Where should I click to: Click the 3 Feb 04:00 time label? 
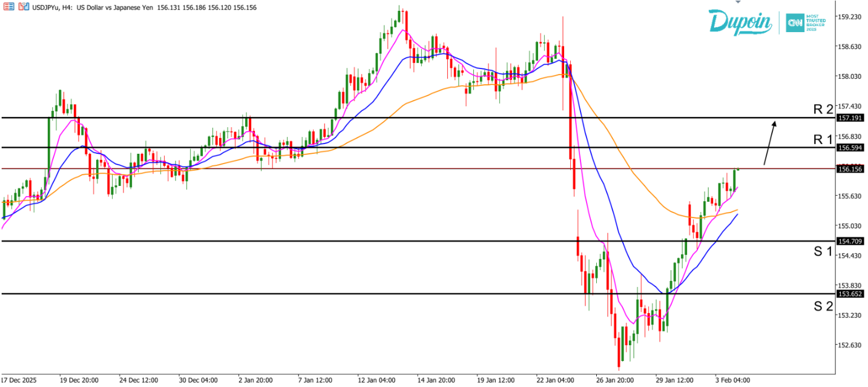click(734, 380)
